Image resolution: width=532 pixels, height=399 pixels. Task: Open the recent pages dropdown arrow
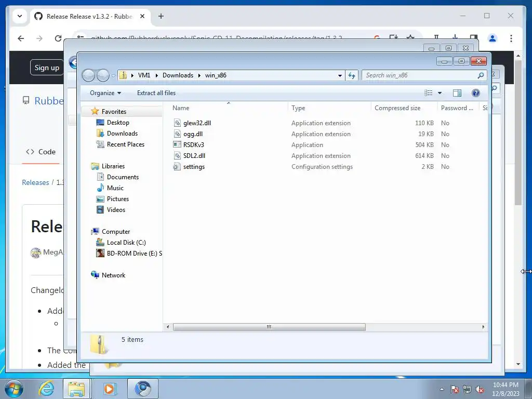[114, 76]
